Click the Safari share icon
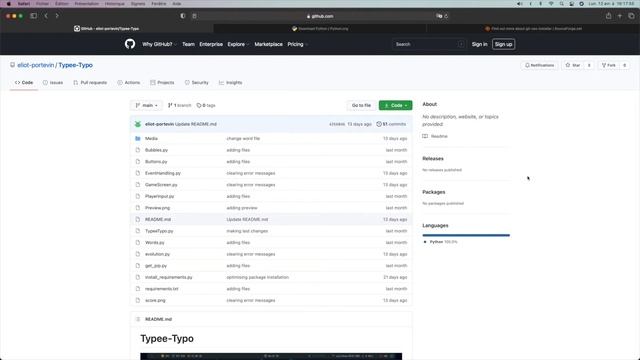Screen dimensions: 640x360 tap(608, 16)
